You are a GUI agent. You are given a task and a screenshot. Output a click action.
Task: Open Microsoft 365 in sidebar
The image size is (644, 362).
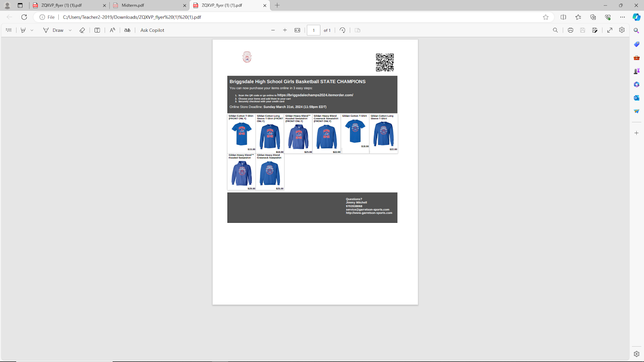[636, 84]
